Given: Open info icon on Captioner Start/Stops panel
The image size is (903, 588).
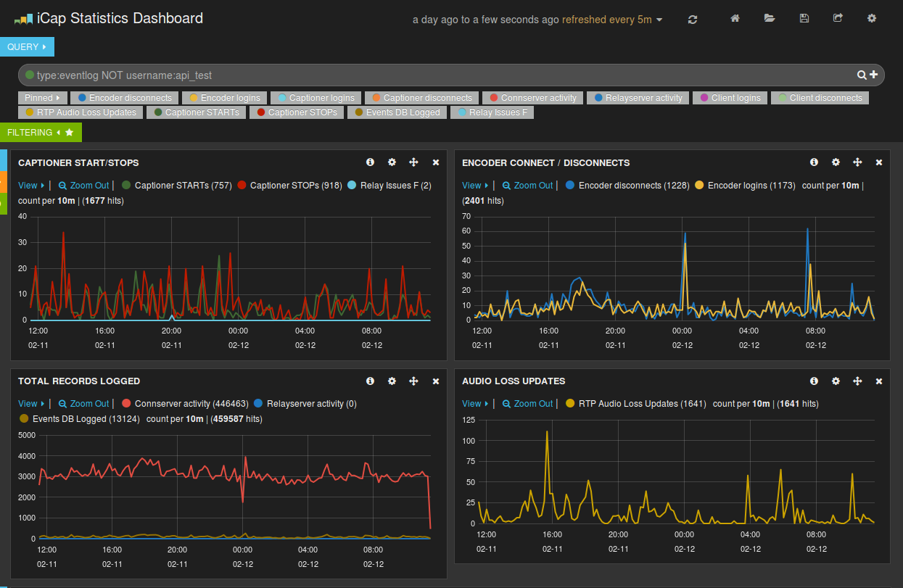Looking at the screenshot, I should [370, 162].
